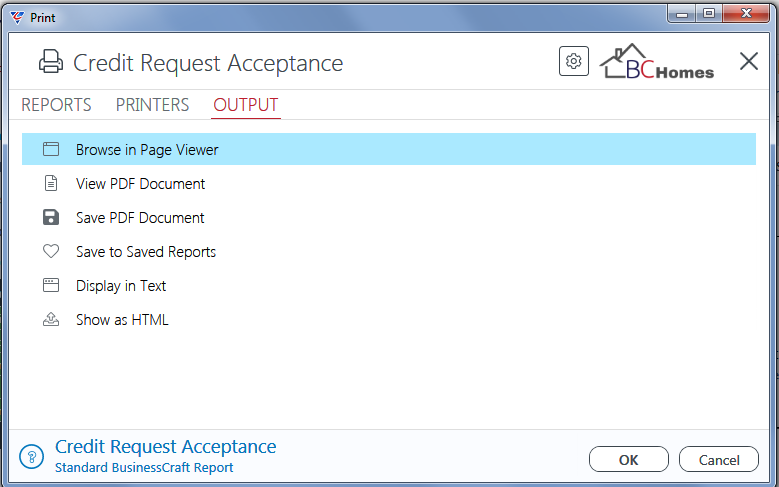The width and height of the screenshot is (779, 487).
Task: Close the dialog with the large X
Action: coord(749,62)
